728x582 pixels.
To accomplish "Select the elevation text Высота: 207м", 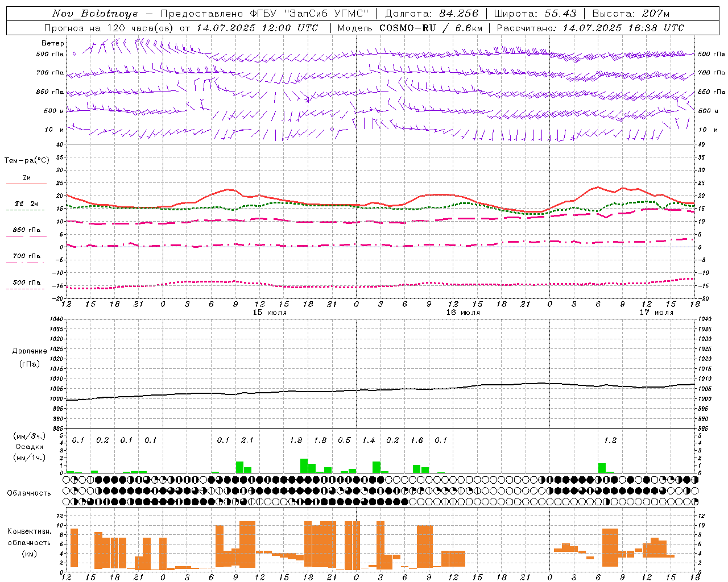I will point(631,14).
